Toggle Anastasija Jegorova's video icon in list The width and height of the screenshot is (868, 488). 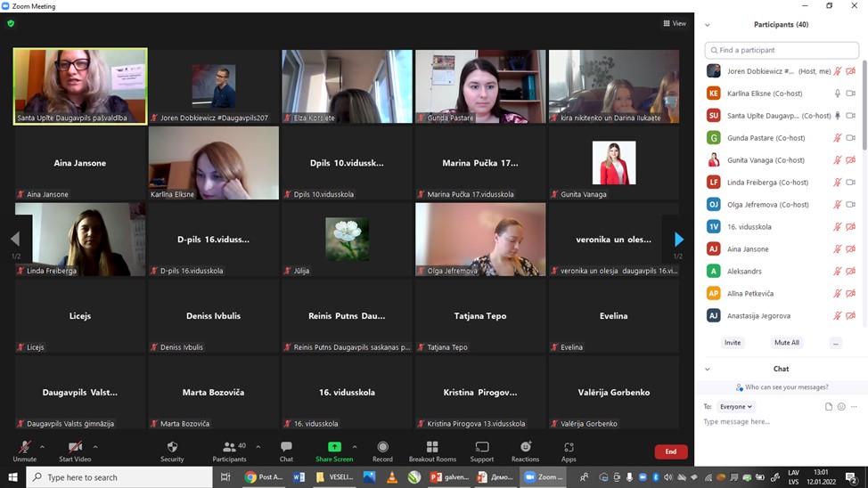click(x=851, y=315)
